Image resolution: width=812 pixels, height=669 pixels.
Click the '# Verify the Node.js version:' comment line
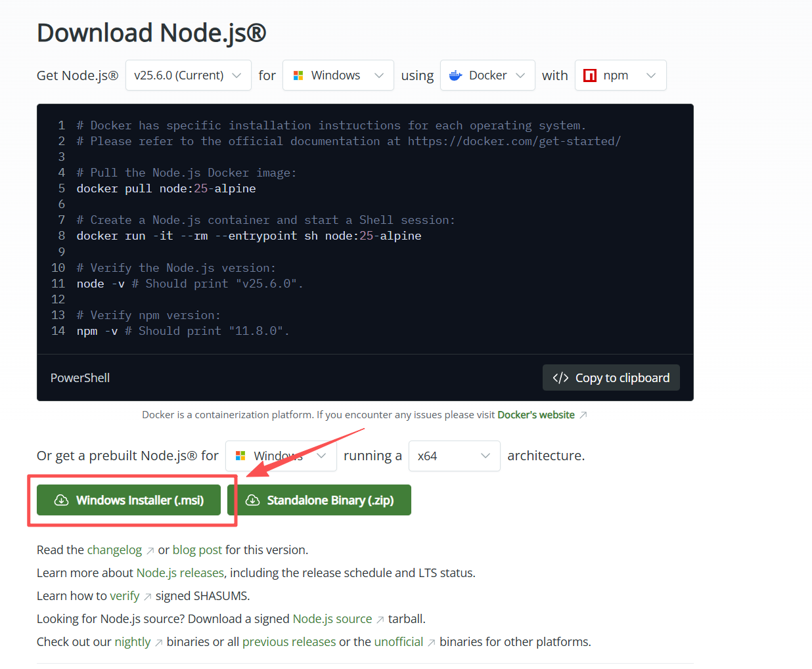176,268
